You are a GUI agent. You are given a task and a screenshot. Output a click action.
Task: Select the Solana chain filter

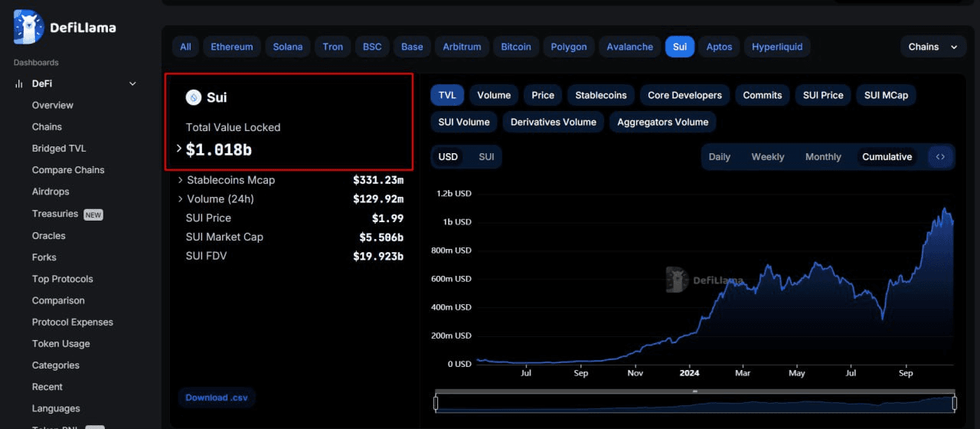(288, 47)
